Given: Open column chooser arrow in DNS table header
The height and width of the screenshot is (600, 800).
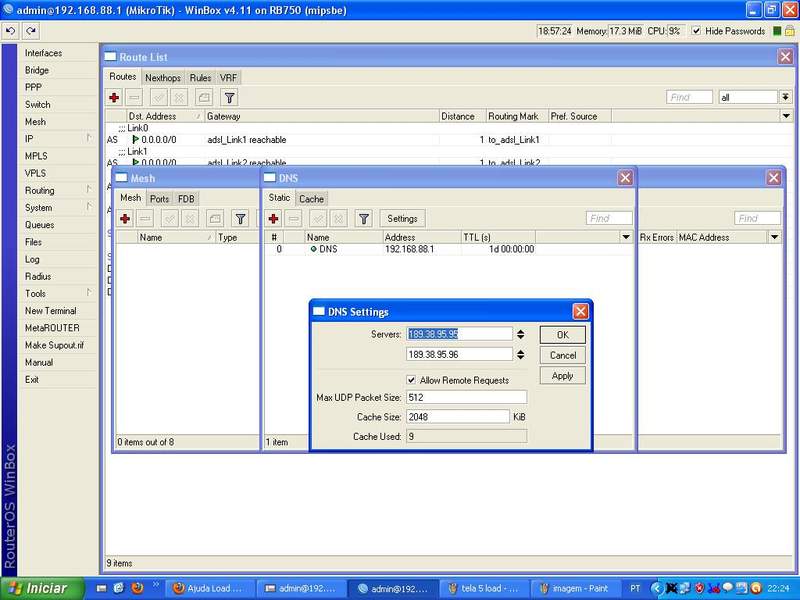Looking at the screenshot, I should [626, 237].
